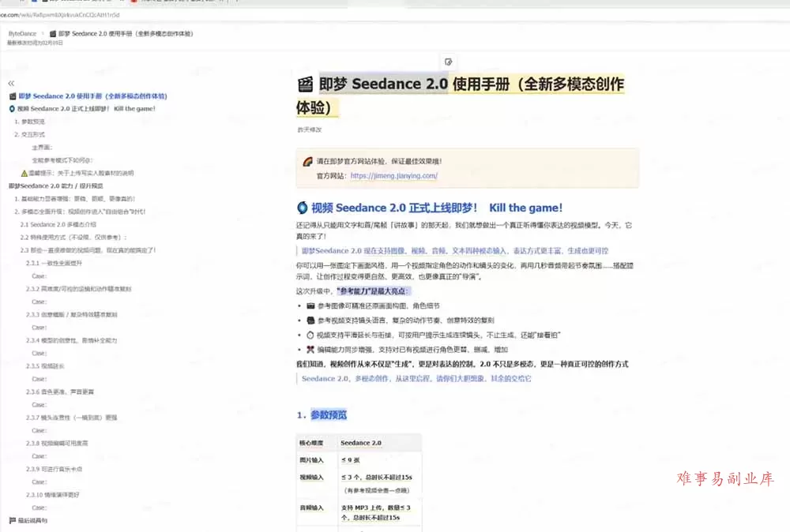Image resolution: width=790 pixels, height=532 pixels.
Task: Click the table row label 音频输入
Action: pos(311,508)
